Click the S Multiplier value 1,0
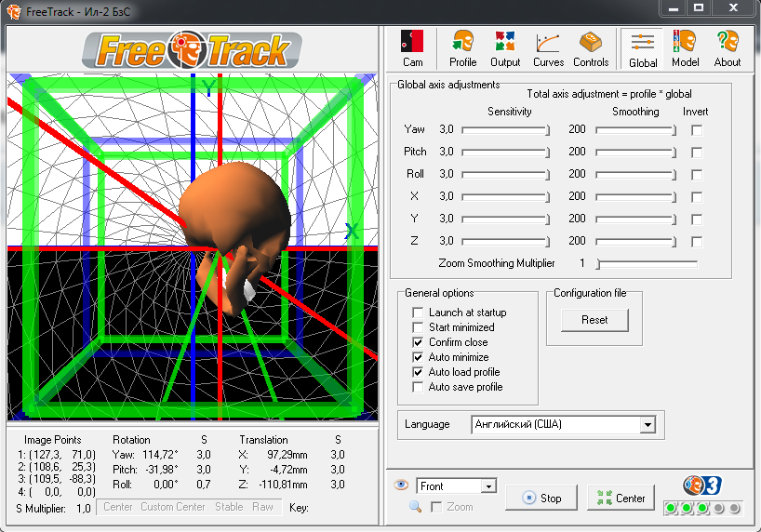The image size is (761, 532). point(84,509)
